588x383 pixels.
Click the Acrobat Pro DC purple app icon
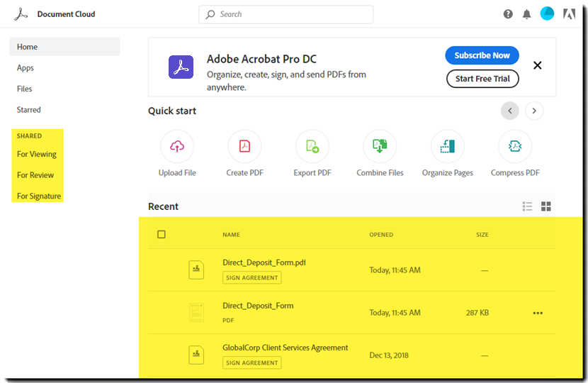coord(181,67)
